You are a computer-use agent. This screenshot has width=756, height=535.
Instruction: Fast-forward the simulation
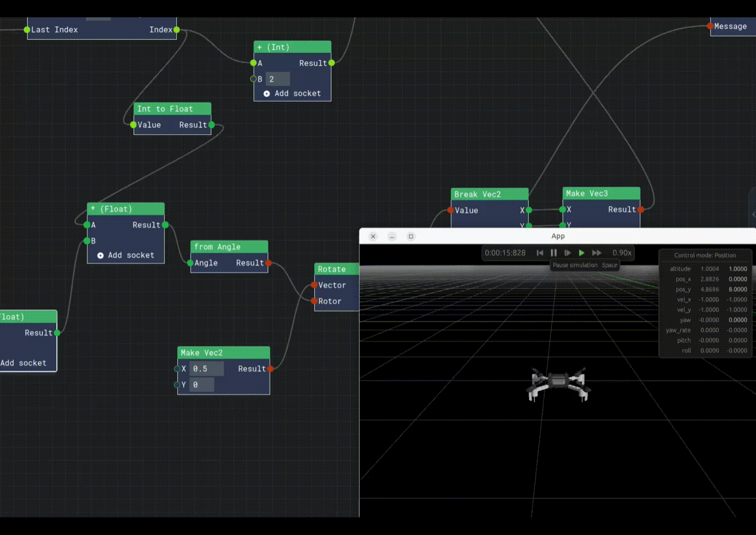click(597, 253)
